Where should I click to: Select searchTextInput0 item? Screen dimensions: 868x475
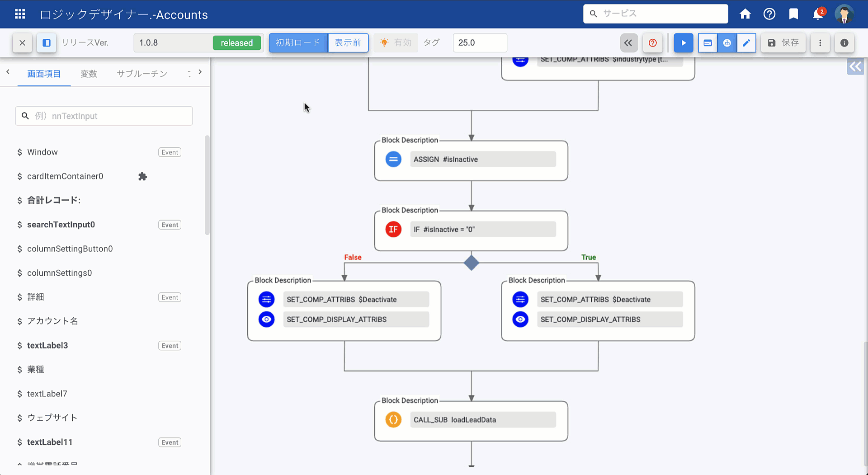(61, 225)
